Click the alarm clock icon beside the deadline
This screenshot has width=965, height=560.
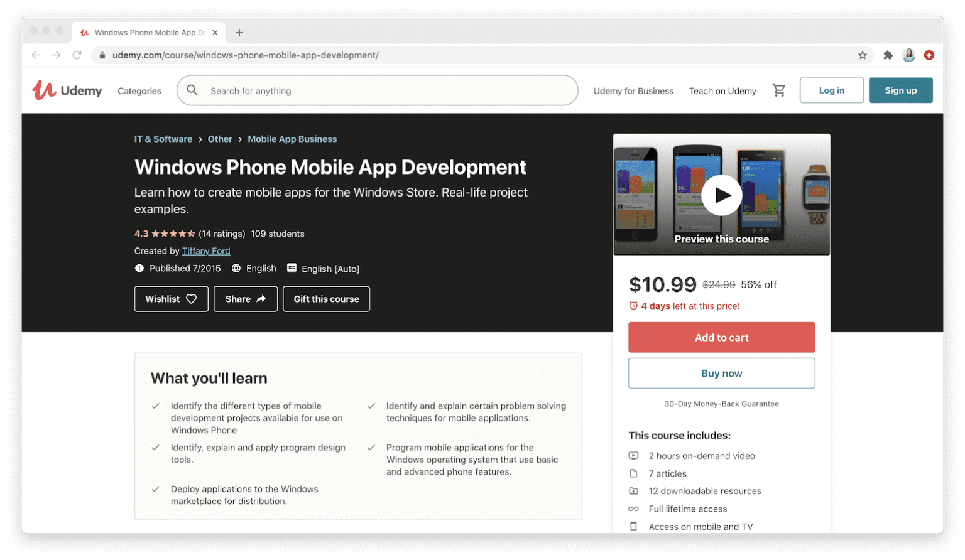[633, 306]
